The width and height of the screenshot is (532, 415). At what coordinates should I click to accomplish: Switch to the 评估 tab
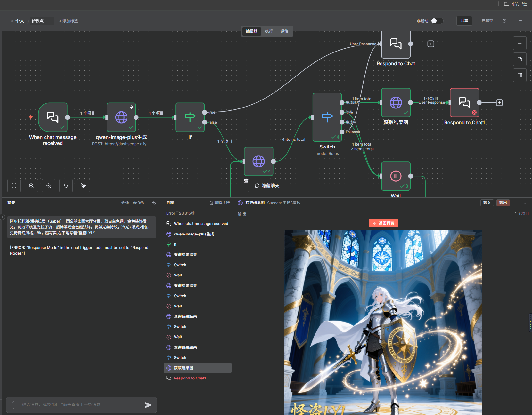284,31
